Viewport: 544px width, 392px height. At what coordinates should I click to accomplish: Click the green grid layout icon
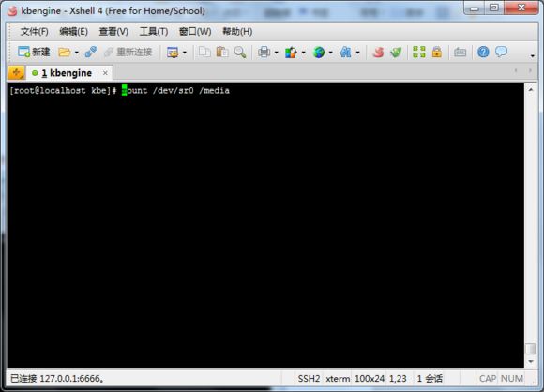(x=418, y=52)
